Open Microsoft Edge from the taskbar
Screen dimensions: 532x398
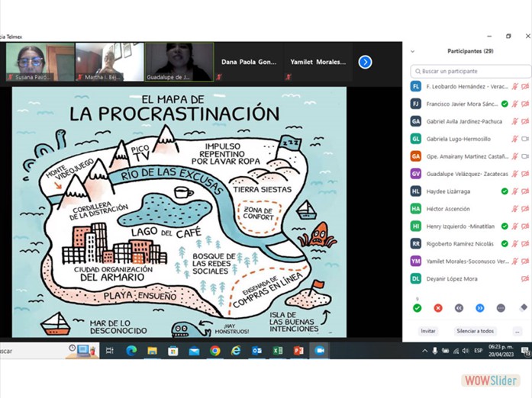(x=131, y=351)
